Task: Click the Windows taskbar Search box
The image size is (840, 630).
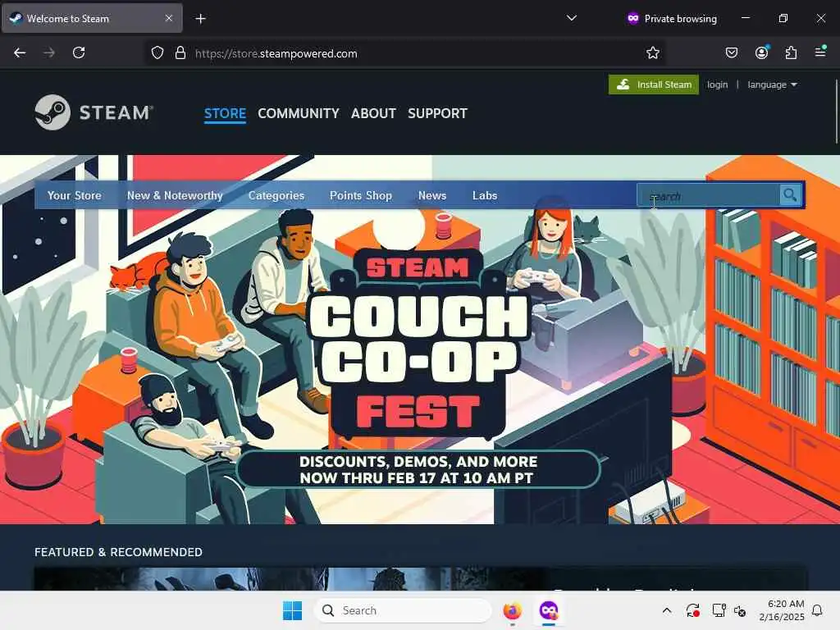Action: tap(403, 610)
